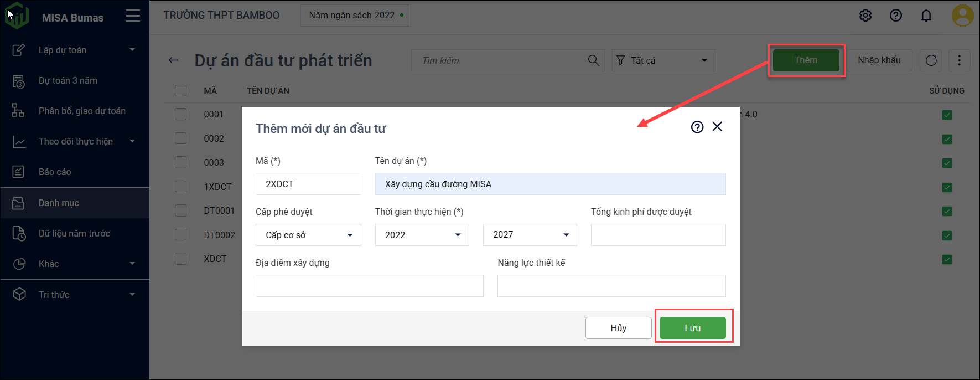Click the search magnifier icon
Viewport: 980px width, 380px height.
[593, 60]
